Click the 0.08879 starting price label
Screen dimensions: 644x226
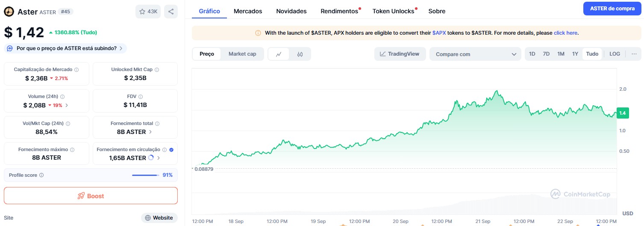pyautogui.click(x=204, y=169)
